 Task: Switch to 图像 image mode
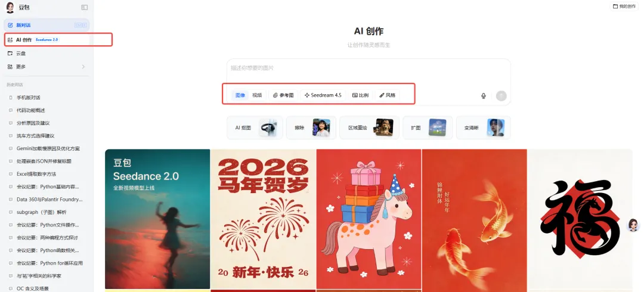(x=240, y=95)
